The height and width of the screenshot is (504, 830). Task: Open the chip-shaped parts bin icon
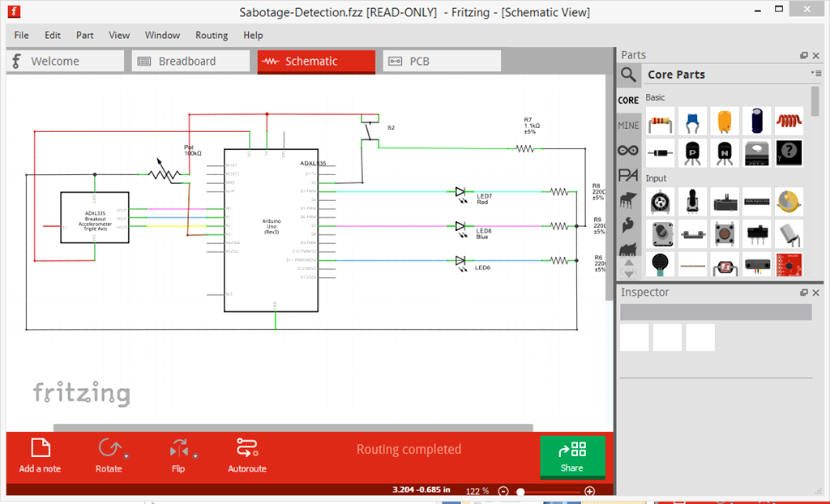click(628, 200)
